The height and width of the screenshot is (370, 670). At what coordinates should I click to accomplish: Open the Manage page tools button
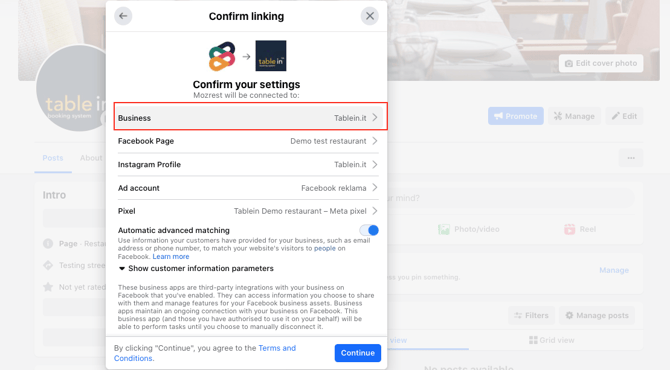pos(574,116)
